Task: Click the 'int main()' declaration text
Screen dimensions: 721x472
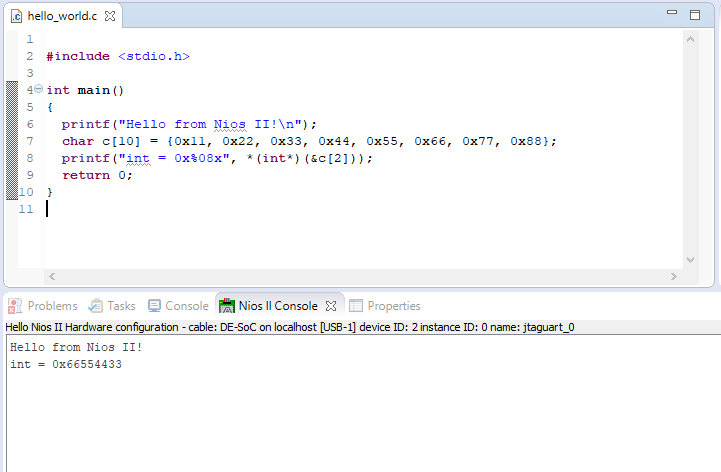Action: pyautogui.click(x=85, y=90)
